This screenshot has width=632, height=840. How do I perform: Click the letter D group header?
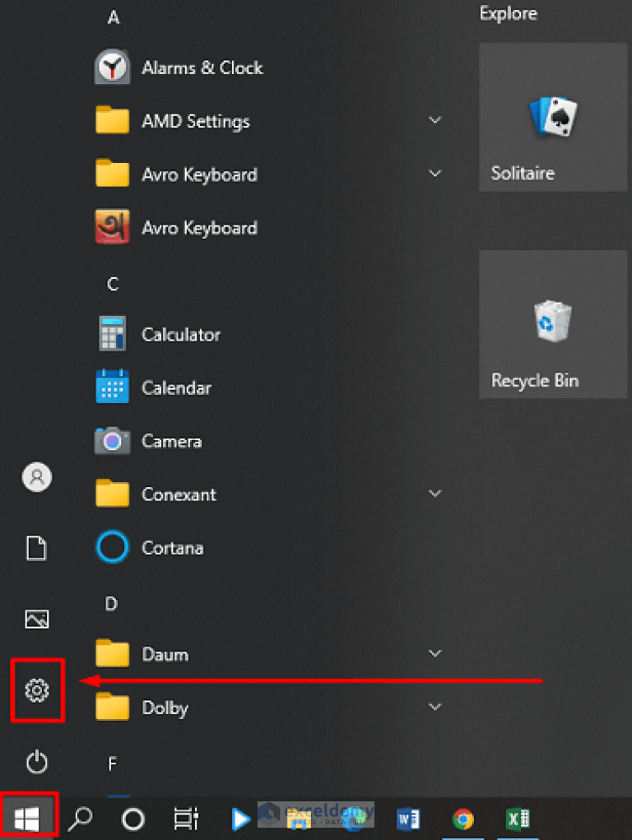111,604
